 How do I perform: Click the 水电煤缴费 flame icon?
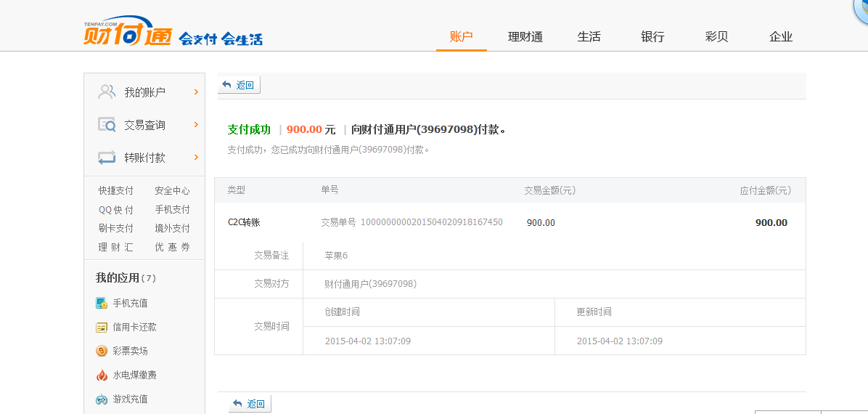point(102,375)
